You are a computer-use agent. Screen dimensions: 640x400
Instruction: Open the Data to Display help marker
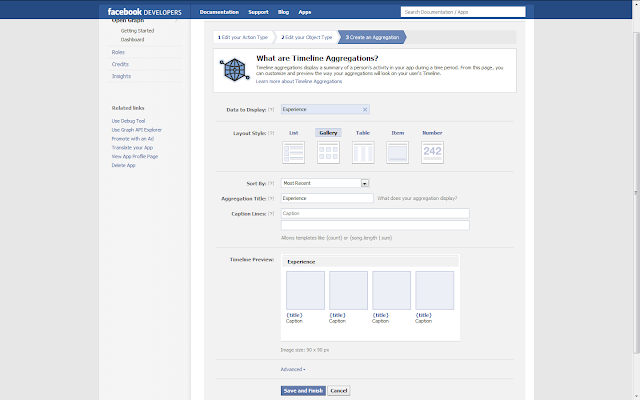pyautogui.click(x=271, y=110)
